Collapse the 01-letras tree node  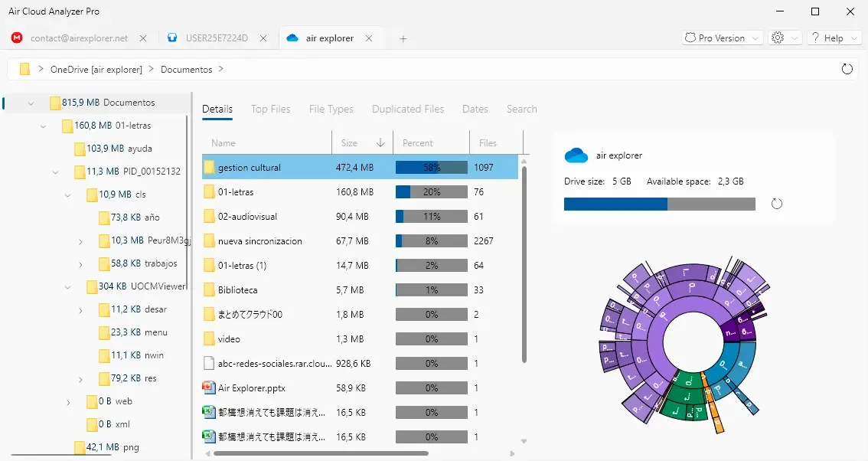coord(43,126)
